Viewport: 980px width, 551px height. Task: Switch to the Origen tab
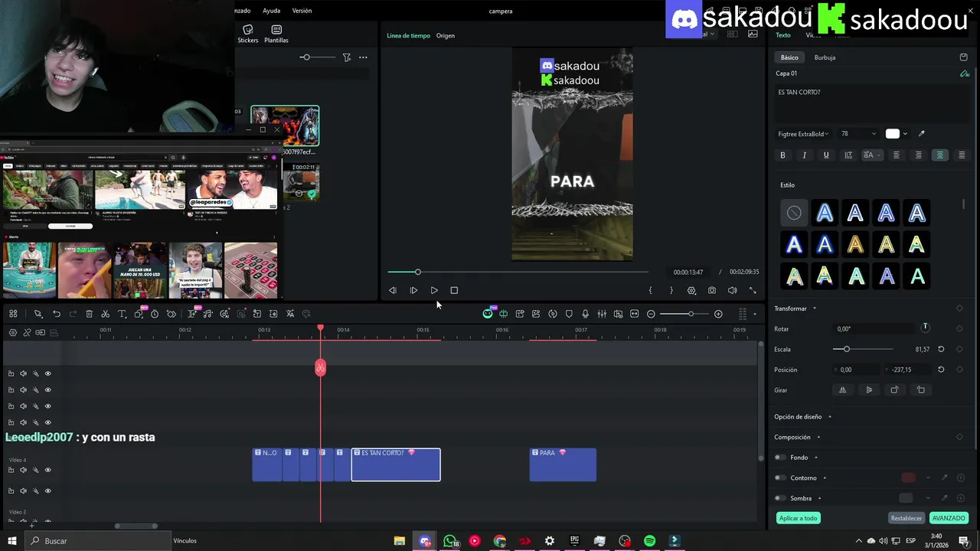pyautogui.click(x=446, y=35)
